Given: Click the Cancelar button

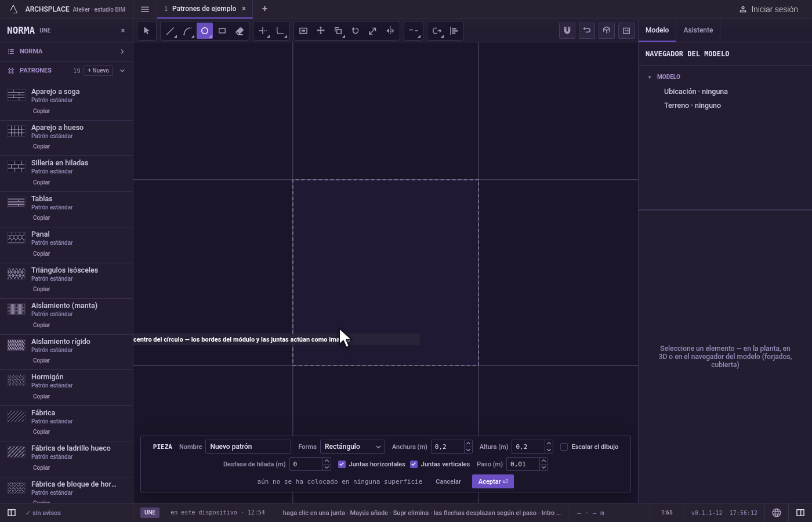Looking at the screenshot, I should tap(448, 481).
